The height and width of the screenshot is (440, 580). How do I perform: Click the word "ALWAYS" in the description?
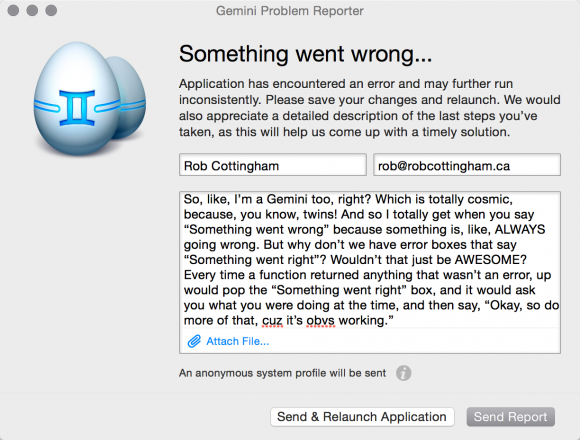[x=520, y=229]
